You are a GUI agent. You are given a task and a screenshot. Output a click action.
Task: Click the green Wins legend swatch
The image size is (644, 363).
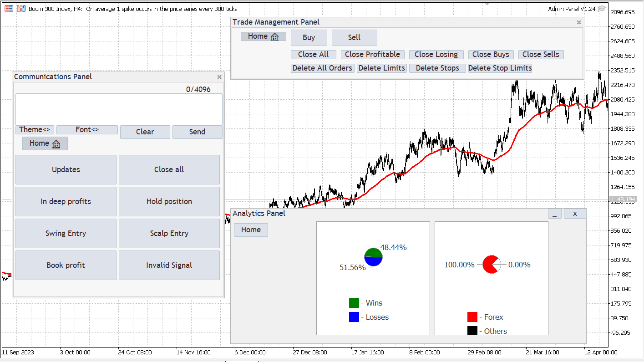(x=354, y=303)
